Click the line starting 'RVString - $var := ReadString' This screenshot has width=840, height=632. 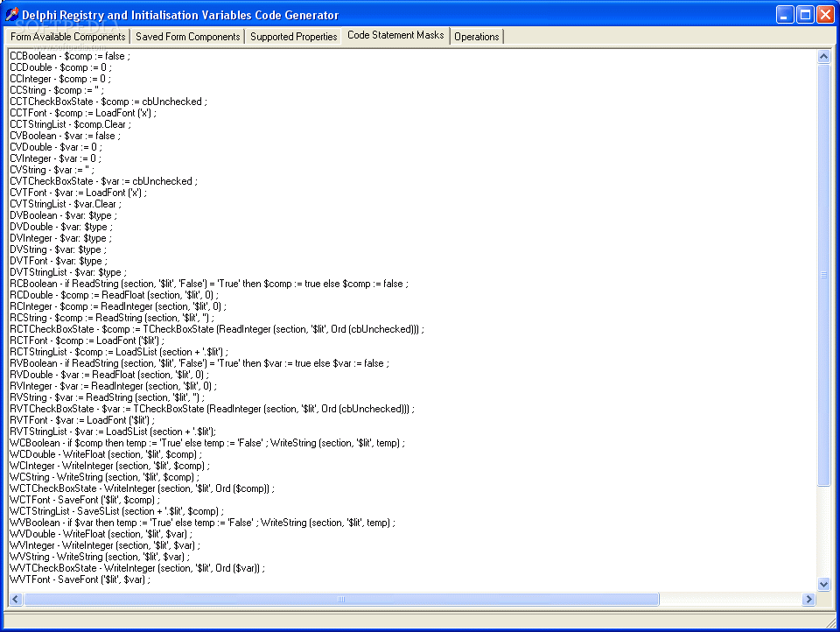coord(107,397)
